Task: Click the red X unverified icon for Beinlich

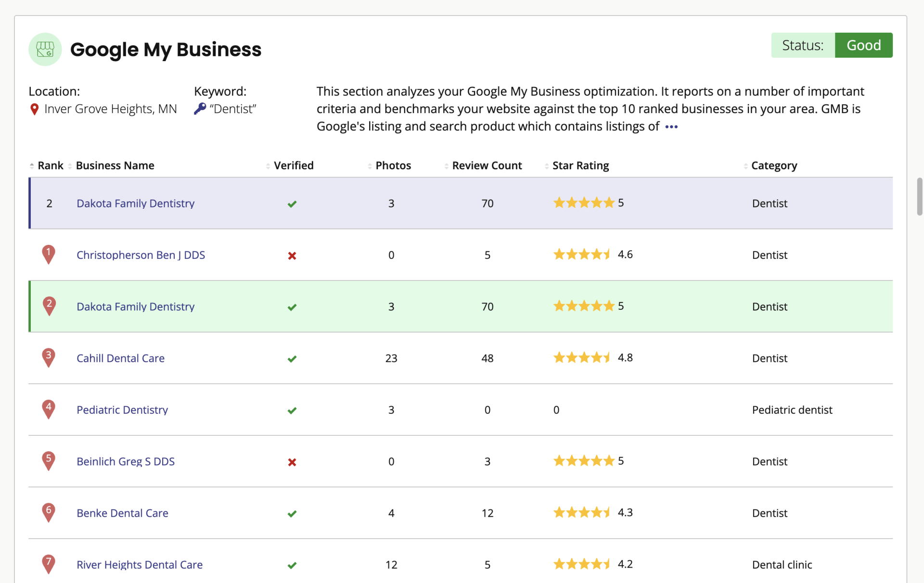Action: pos(292,462)
